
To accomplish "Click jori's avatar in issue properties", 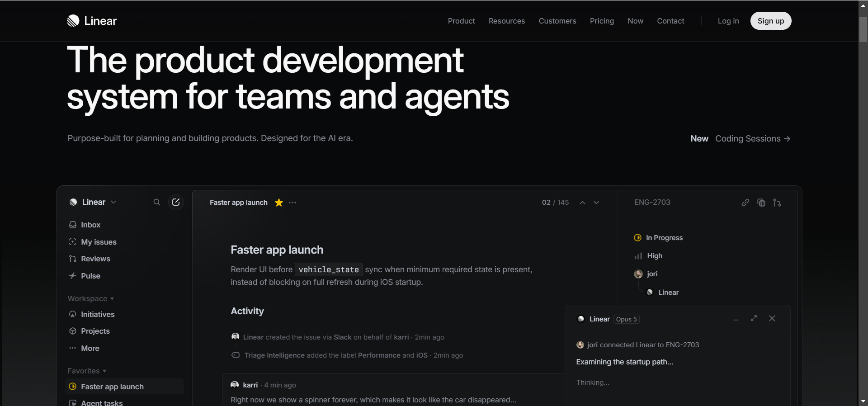I will coord(638,274).
